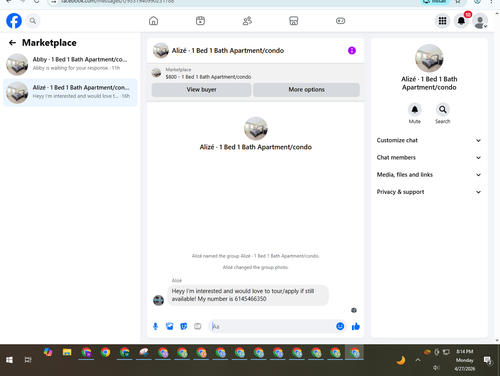
Task: Click the Facebook search magnifier icon
Action: pos(33,21)
